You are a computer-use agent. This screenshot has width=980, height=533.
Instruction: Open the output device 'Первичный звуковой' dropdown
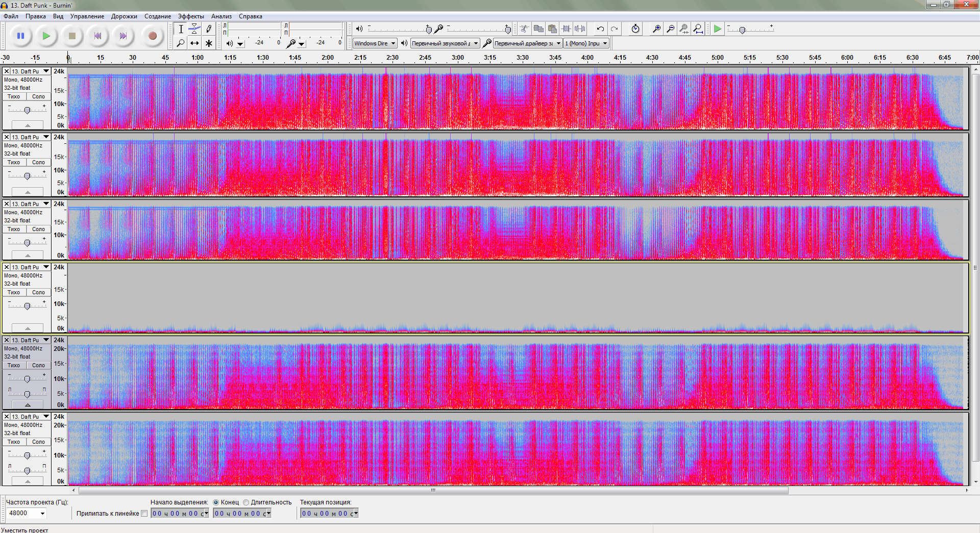click(x=445, y=43)
